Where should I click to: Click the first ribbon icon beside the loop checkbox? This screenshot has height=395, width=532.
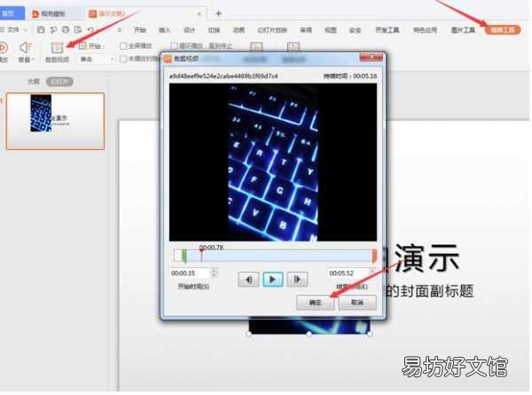pos(256,46)
